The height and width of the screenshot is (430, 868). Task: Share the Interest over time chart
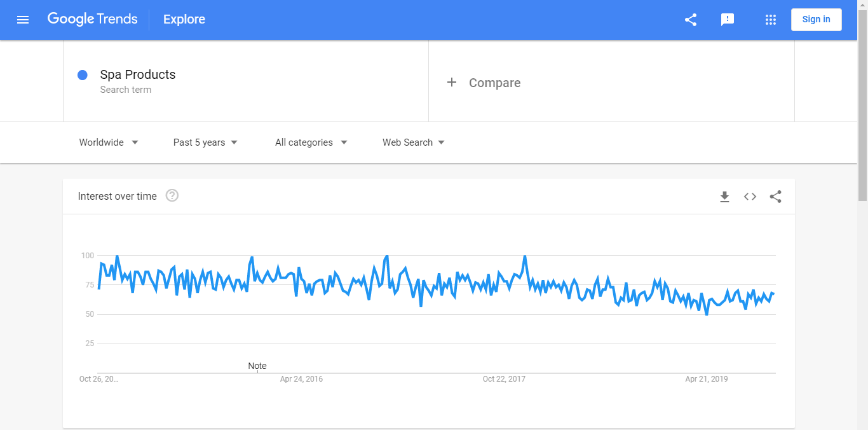click(775, 197)
